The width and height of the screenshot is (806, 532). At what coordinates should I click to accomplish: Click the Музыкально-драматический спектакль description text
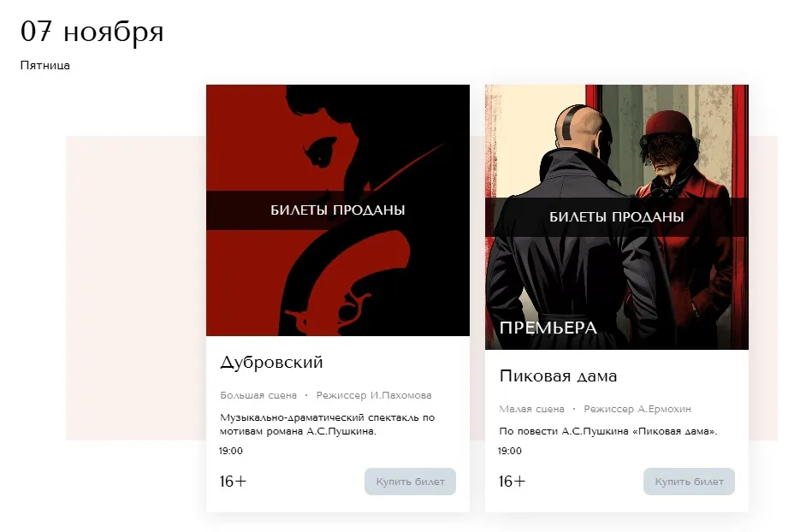328,424
